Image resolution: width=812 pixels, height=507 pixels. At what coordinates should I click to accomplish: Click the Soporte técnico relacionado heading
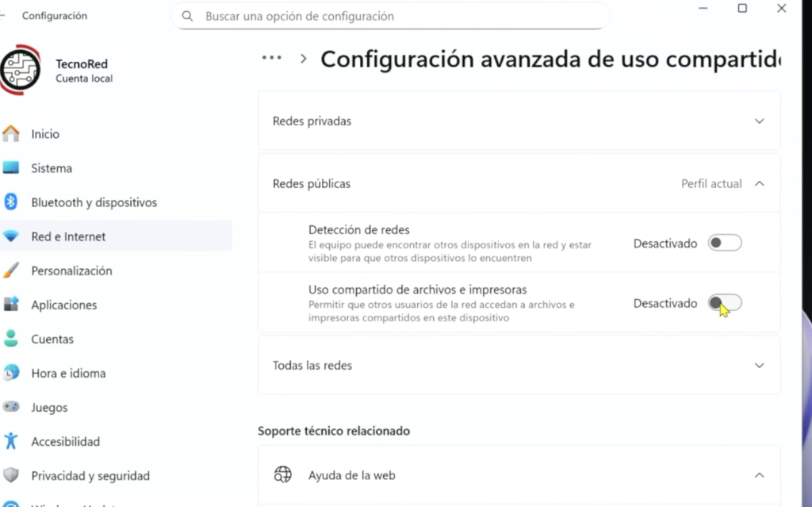(334, 431)
